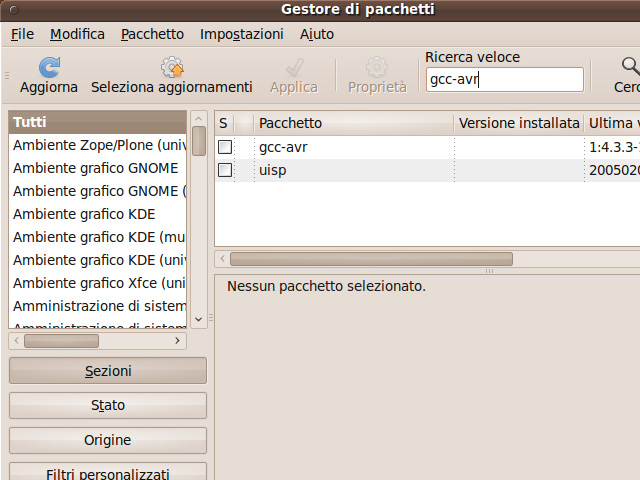Open Proprietà gear icon in toolbar

[377, 68]
